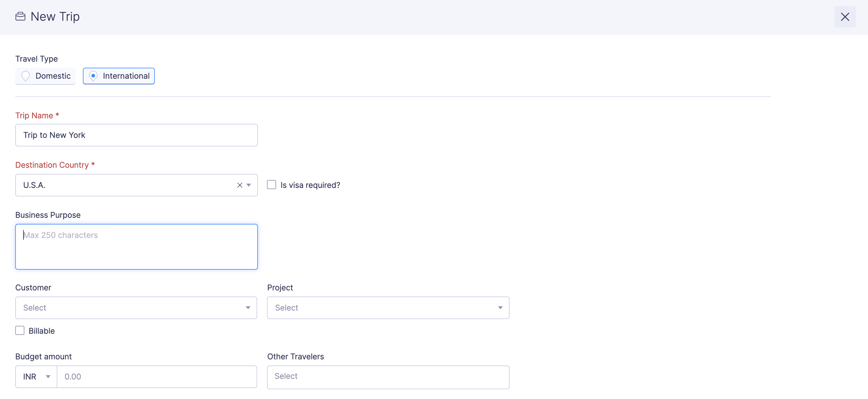Clear the U.S.A. destination country selection
This screenshot has width=868, height=399.
tap(240, 185)
